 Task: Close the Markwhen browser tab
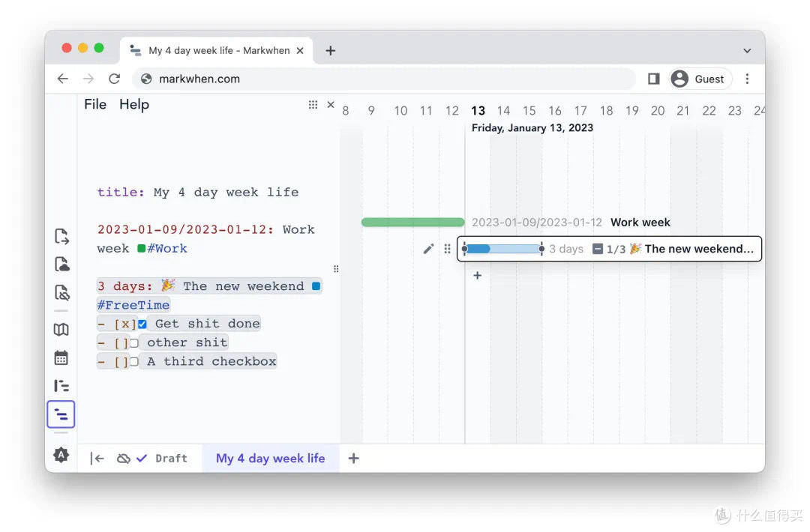pyautogui.click(x=299, y=50)
